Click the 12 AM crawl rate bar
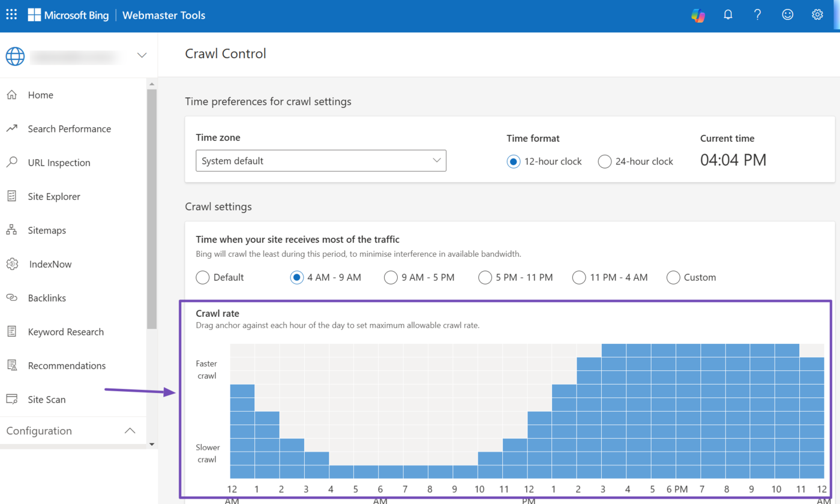Screen dimensions: 840x504 (242, 431)
